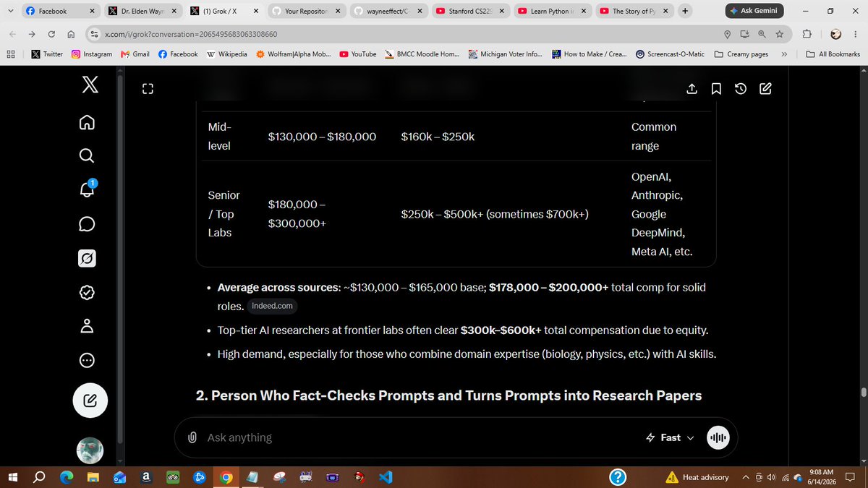
Task: Toggle Grok focus mode bracket icon
Action: tap(148, 89)
